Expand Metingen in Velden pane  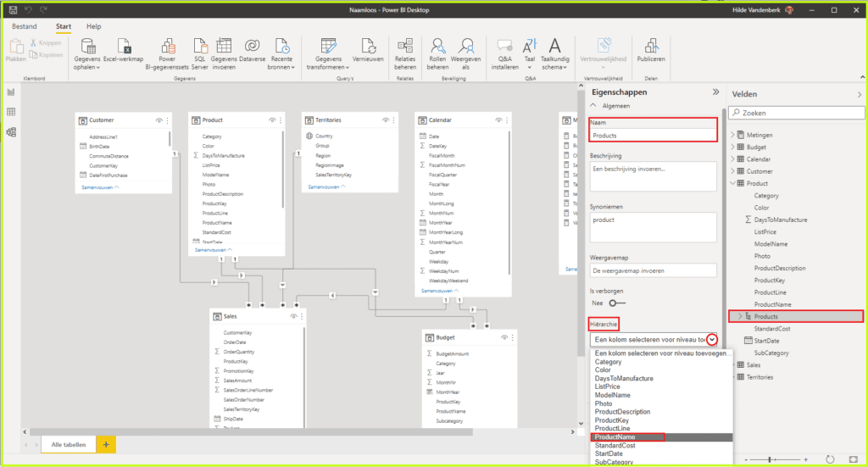click(733, 135)
